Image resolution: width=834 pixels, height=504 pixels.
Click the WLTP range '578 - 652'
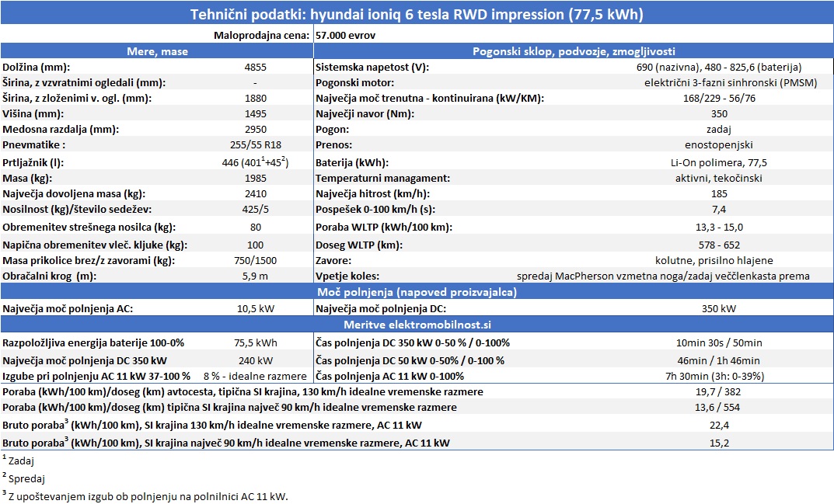click(719, 245)
